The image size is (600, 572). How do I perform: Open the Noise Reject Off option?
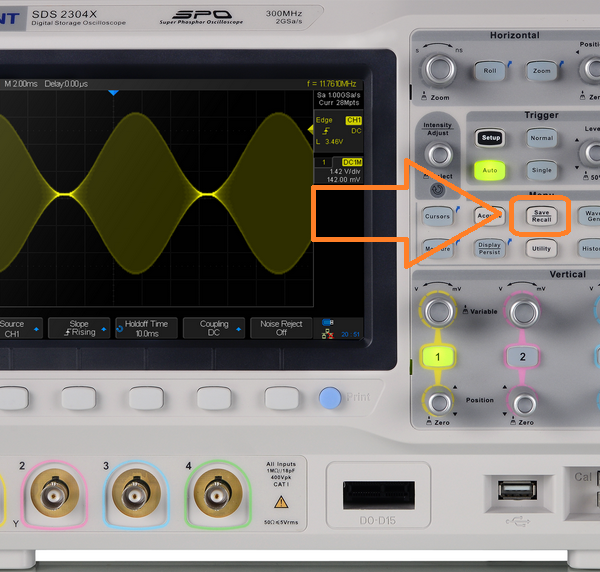pyautogui.click(x=281, y=328)
